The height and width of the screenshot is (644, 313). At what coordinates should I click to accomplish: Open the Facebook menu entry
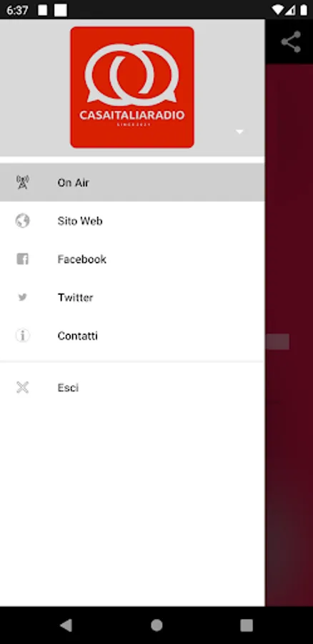coord(132,259)
